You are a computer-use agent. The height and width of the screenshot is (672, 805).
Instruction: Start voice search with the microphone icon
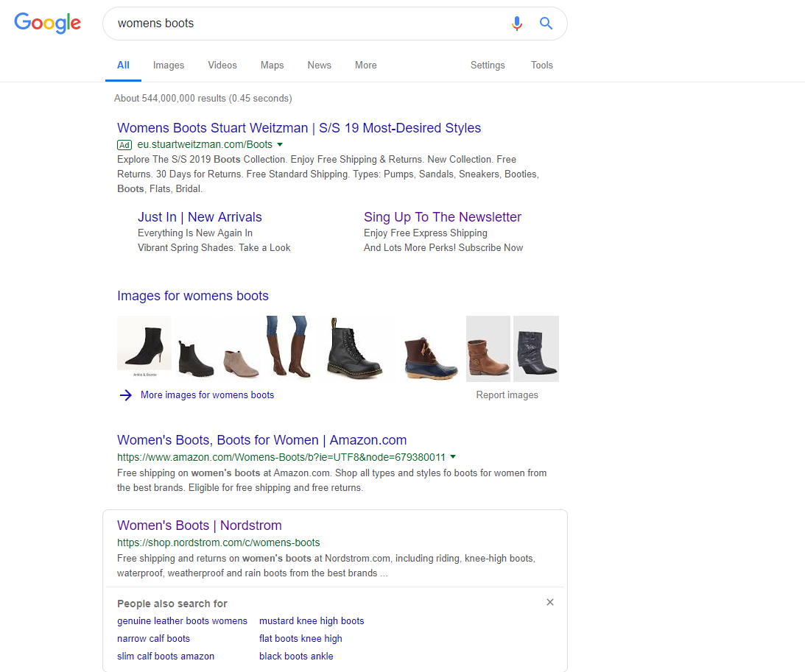pyautogui.click(x=517, y=23)
